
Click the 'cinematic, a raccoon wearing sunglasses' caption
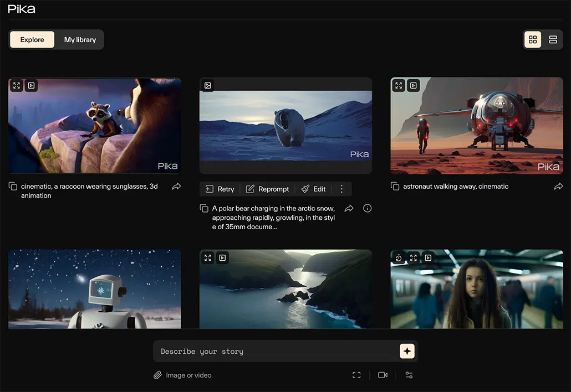(89, 191)
